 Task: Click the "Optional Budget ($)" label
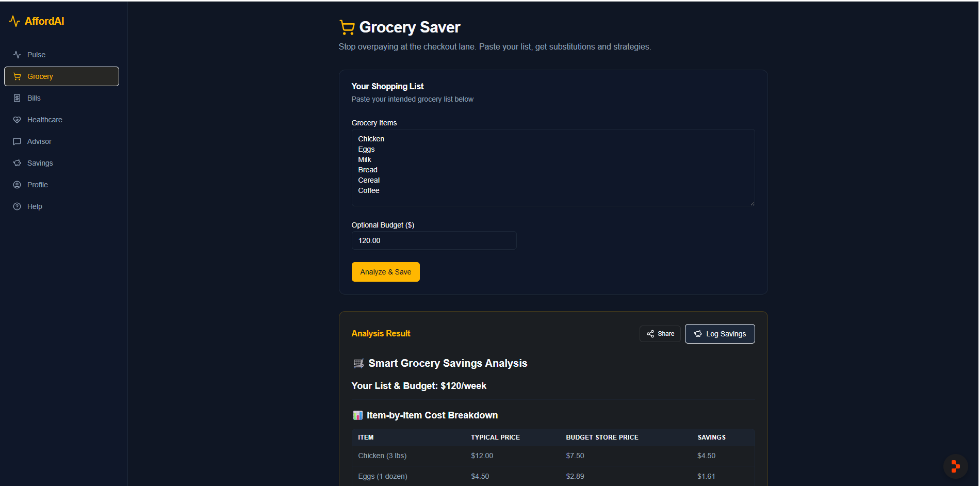click(x=383, y=225)
